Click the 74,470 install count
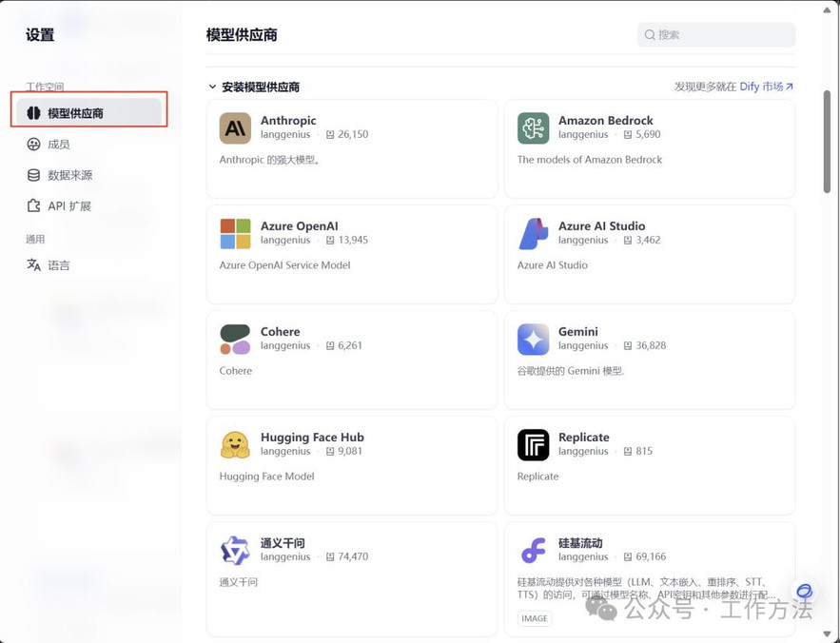Viewport: 840px width, 643px height. pos(353,556)
